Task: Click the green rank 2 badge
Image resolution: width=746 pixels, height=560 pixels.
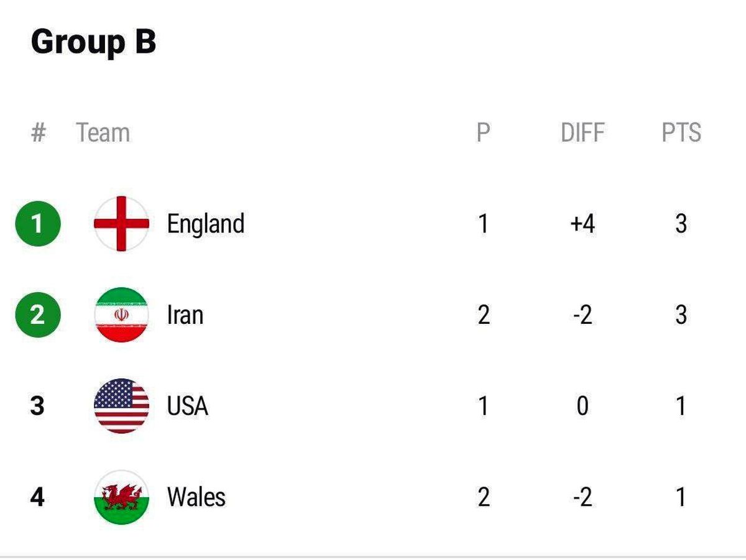Action: [x=38, y=314]
